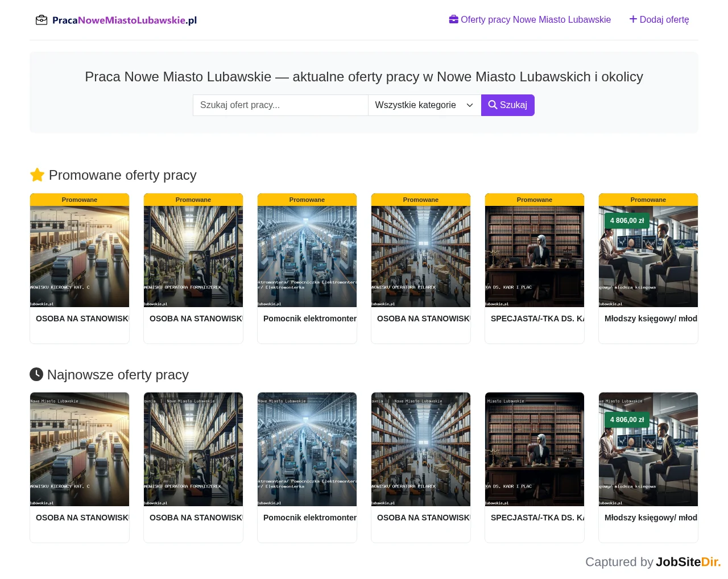Screen dimensions: 728x579
Task: Open the PracaNoweMiastoLubawskie.pl logo home link
Action: 116,20
